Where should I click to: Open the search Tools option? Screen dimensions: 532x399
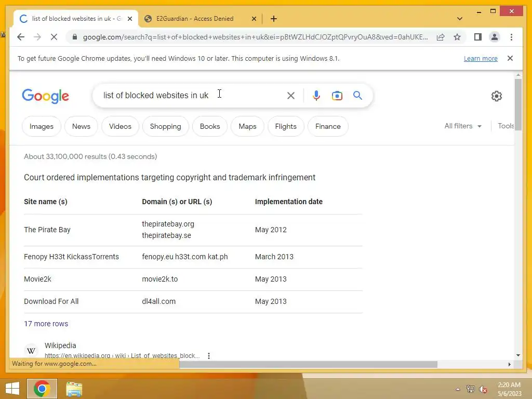coord(506,126)
